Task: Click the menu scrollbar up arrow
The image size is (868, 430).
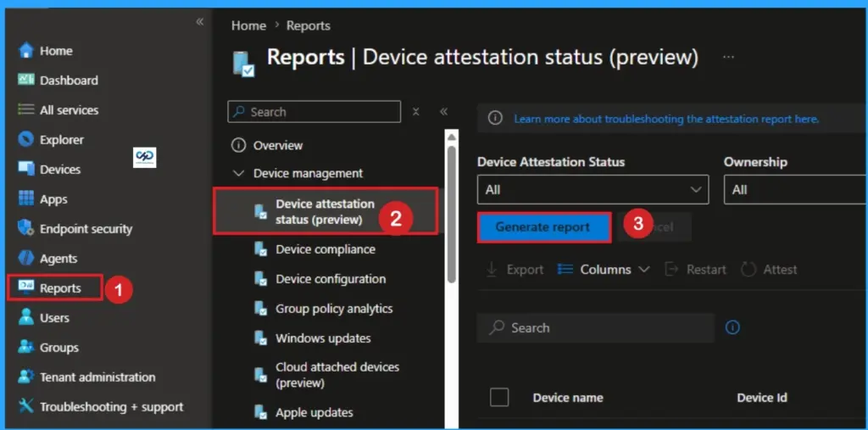Action: tap(452, 137)
